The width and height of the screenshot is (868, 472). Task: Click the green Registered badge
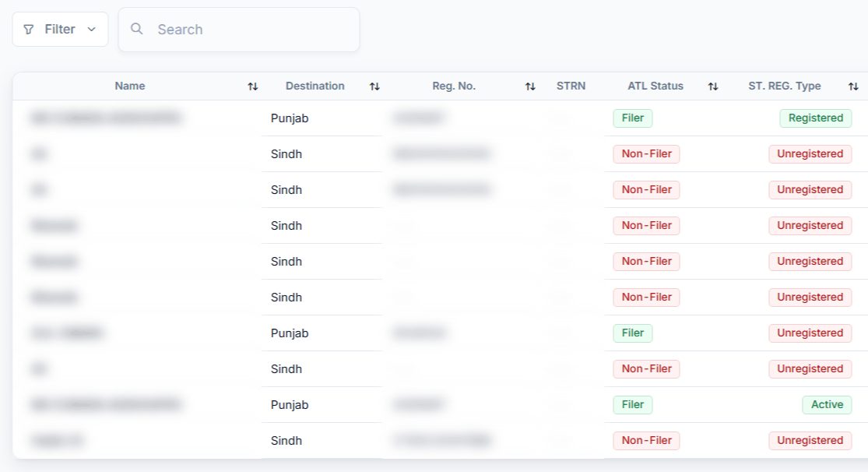click(815, 118)
